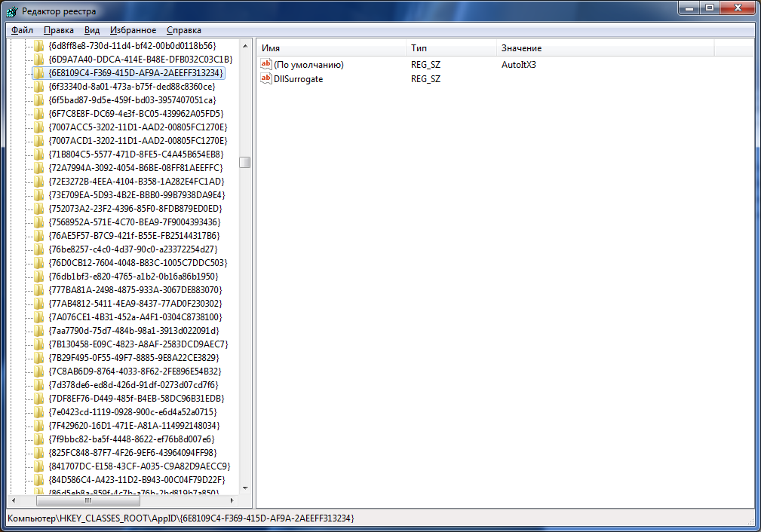761x532 pixels.
Task: Open the Справка menu
Action: tap(184, 30)
